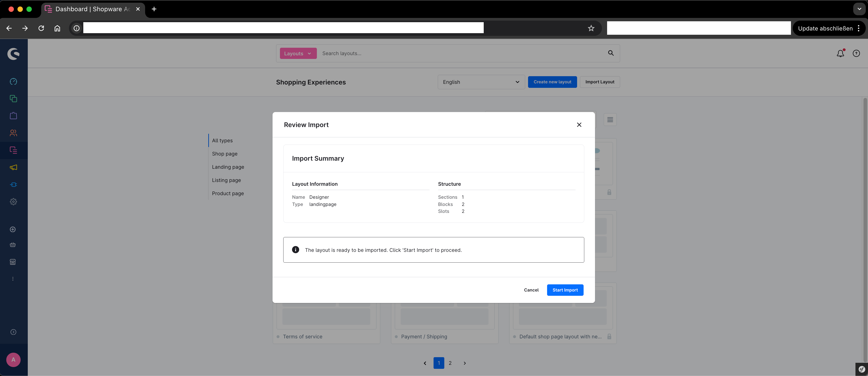Open the Dashboard sidebar icon
The image size is (868, 376).
click(13, 82)
